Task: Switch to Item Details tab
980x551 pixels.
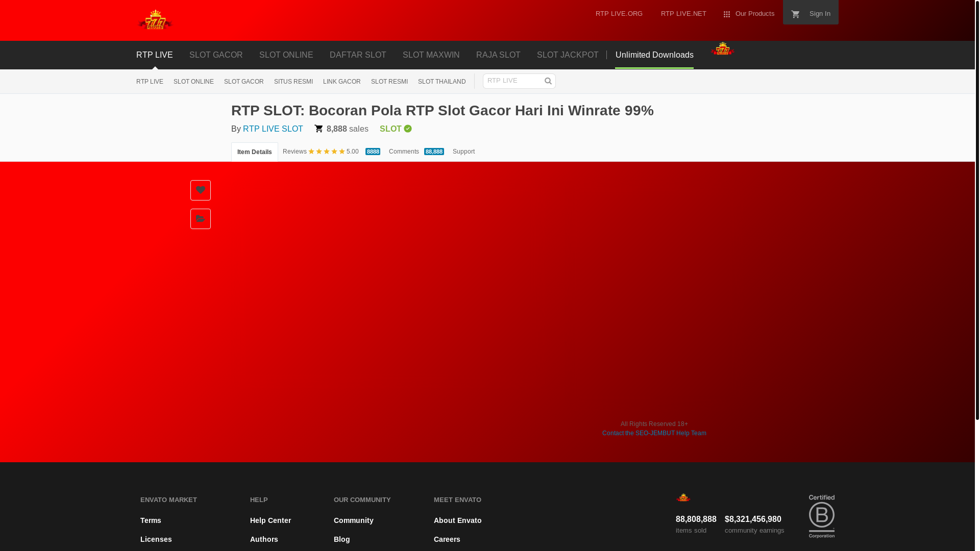Action: coord(254,152)
